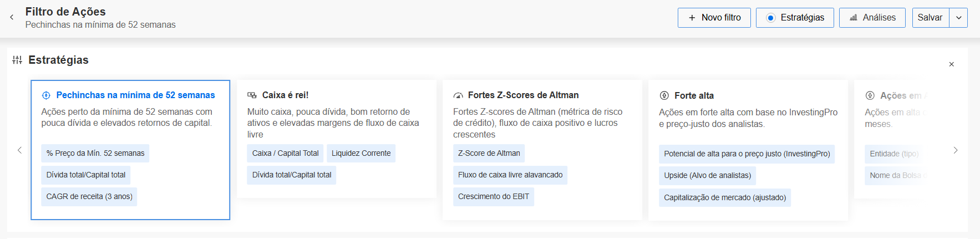
Task: Click the Análises button
Action: click(x=872, y=18)
